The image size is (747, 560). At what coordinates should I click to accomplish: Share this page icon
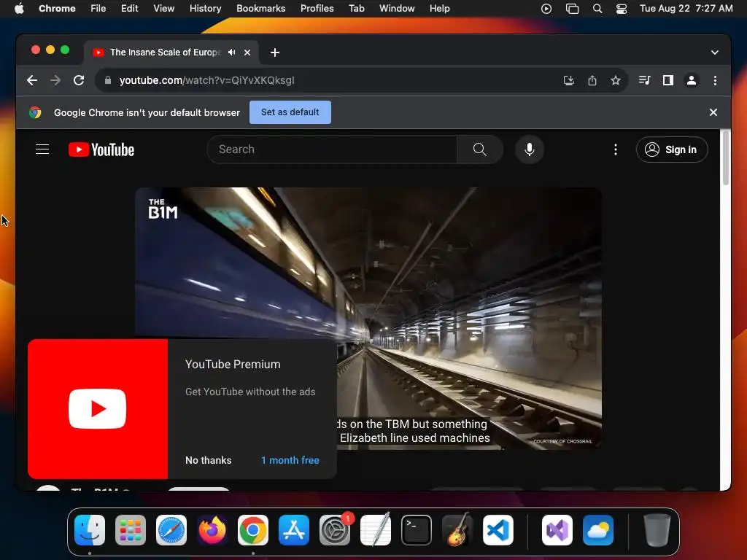592,80
